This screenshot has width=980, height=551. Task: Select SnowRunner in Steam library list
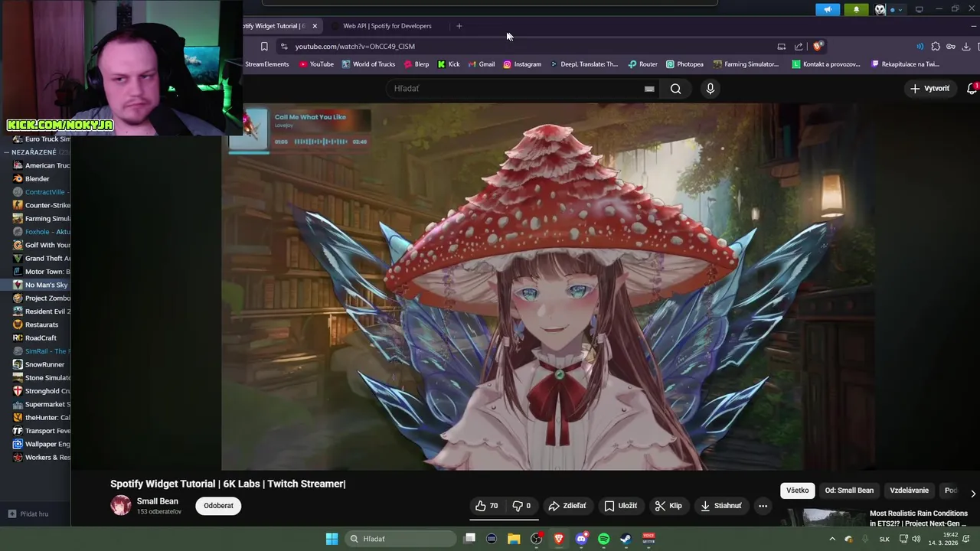[x=41, y=364]
